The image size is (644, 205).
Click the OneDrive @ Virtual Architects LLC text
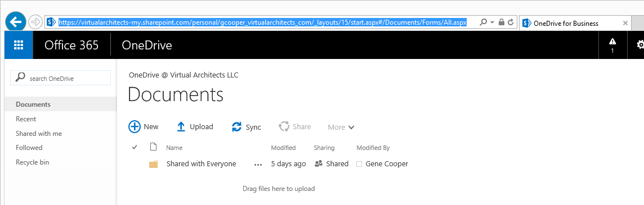184,75
